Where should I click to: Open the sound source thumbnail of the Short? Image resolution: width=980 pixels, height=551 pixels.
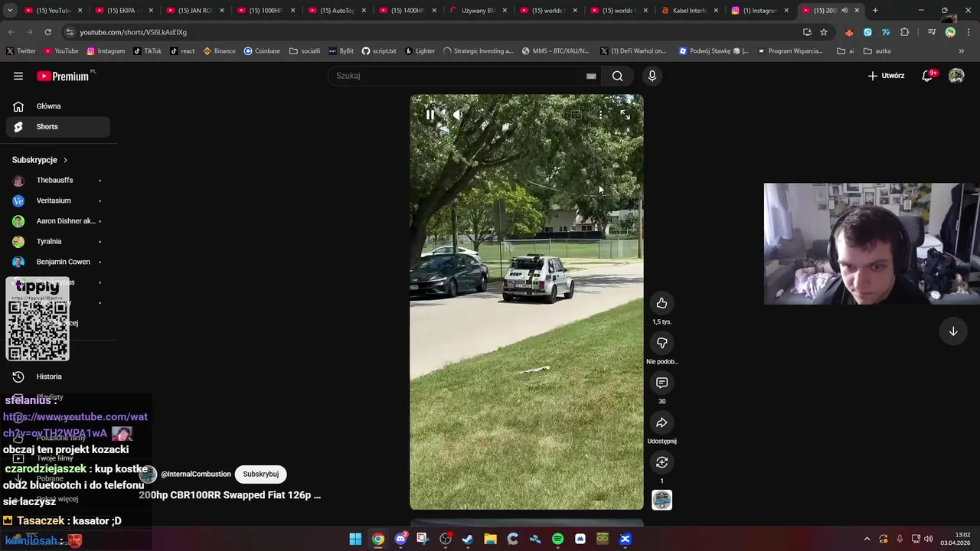(x=661, y=500)
